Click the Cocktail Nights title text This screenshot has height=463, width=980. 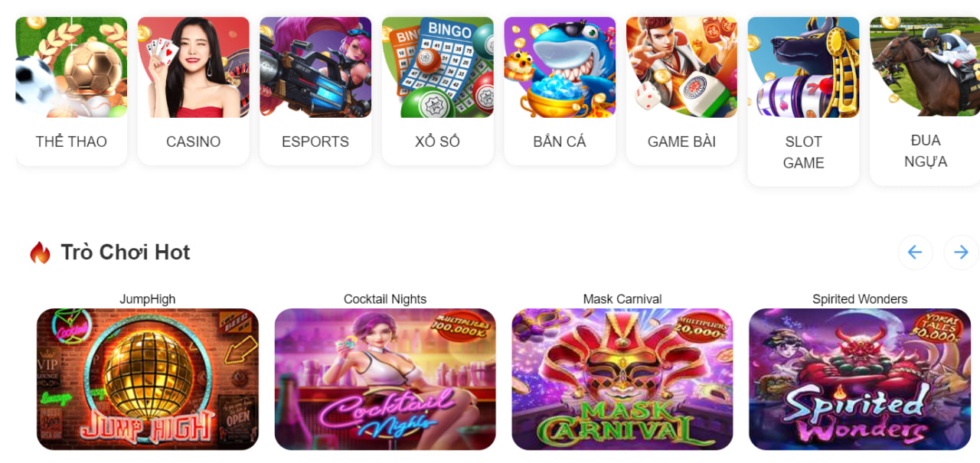click(x=385, y=299)
